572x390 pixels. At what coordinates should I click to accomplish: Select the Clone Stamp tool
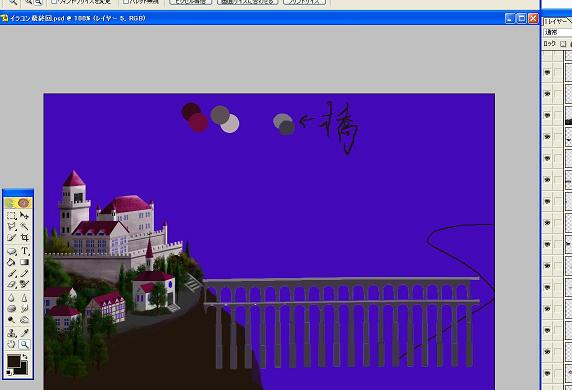tap(12, 333)
